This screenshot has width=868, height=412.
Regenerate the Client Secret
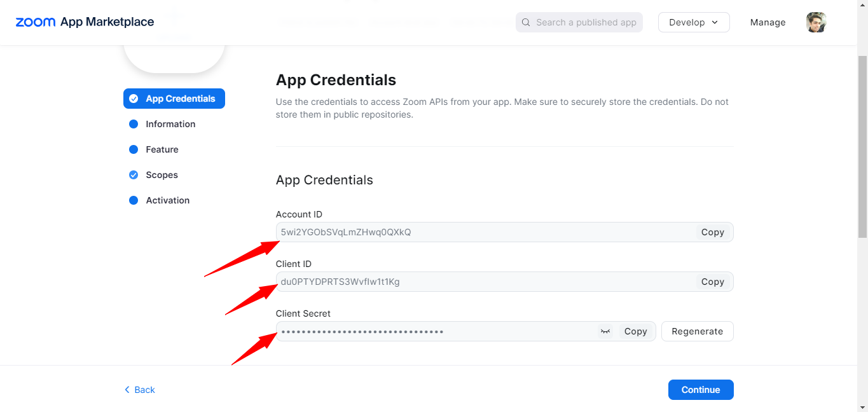(697, 331)
